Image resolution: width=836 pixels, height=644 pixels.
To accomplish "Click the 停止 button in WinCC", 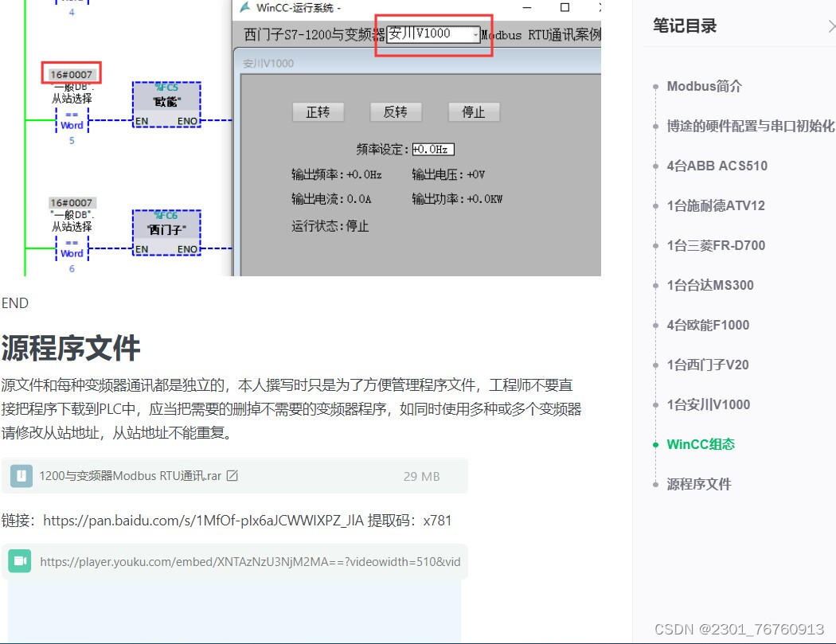I will click(x=474, y=112).
